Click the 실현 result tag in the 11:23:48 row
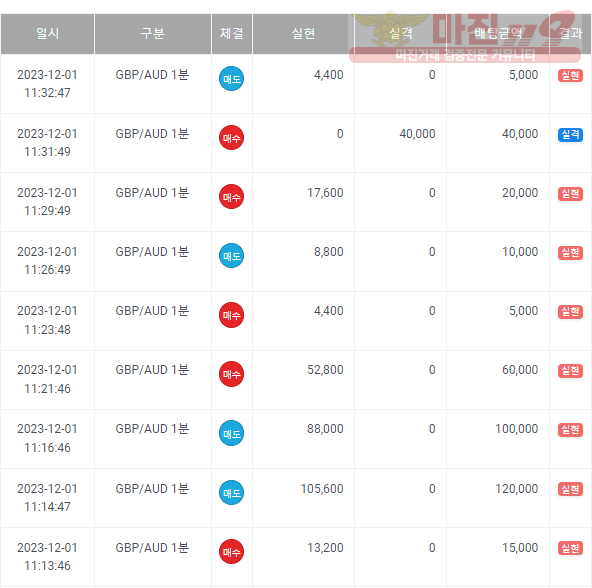 point(570,312)
